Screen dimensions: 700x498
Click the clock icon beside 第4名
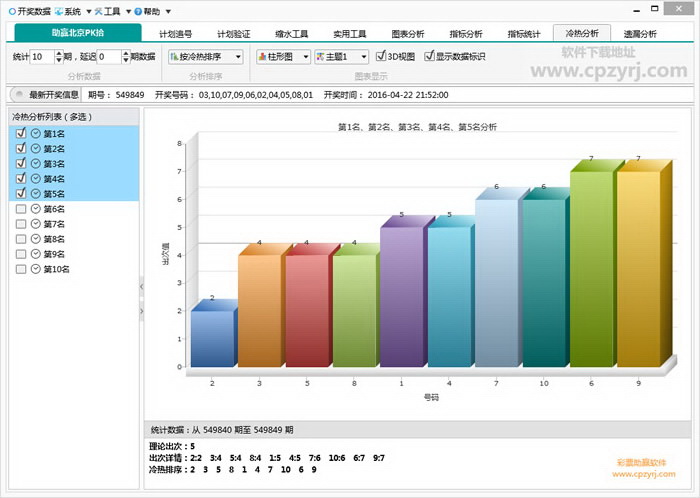click(x=36, y=178)
